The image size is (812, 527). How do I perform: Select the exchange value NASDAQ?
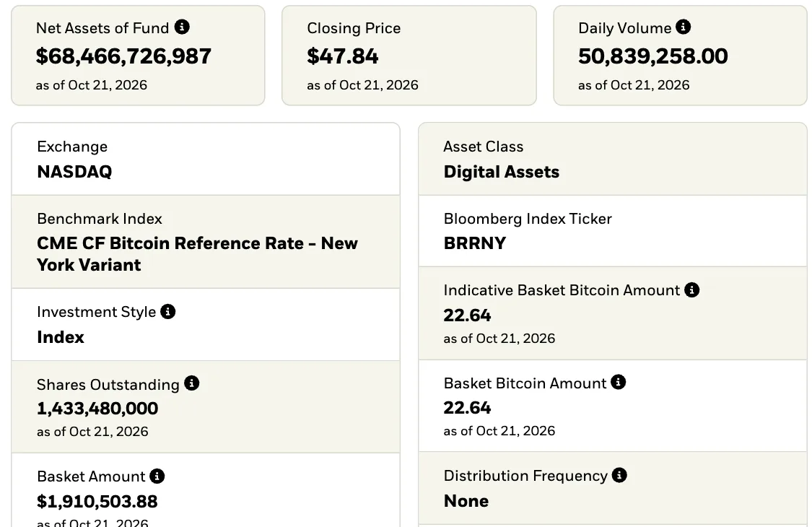[x=74, y=172]
